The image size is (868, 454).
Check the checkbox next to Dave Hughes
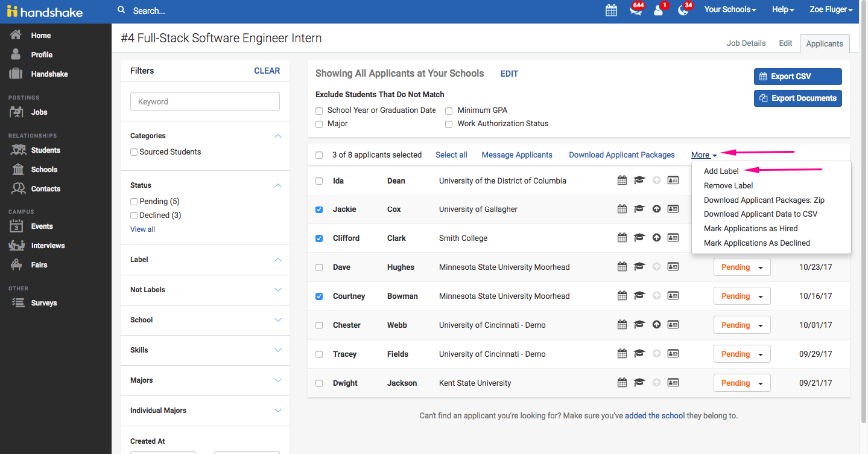pos(318,267)
